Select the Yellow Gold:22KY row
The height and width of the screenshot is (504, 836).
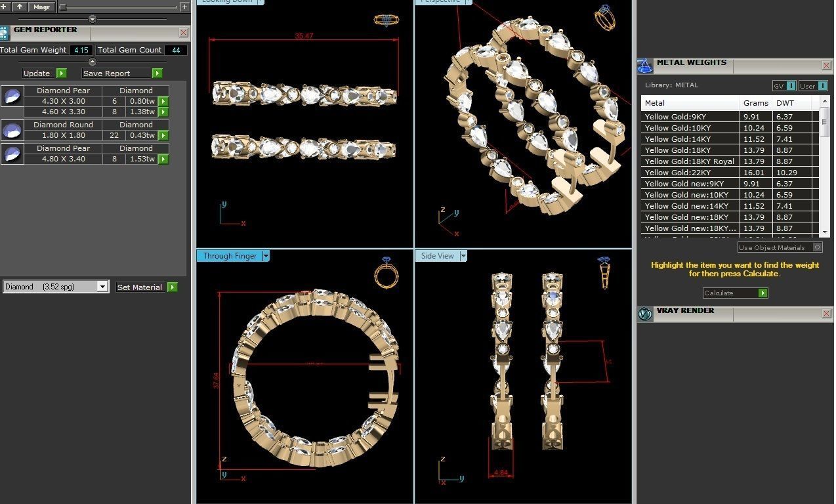730,173
